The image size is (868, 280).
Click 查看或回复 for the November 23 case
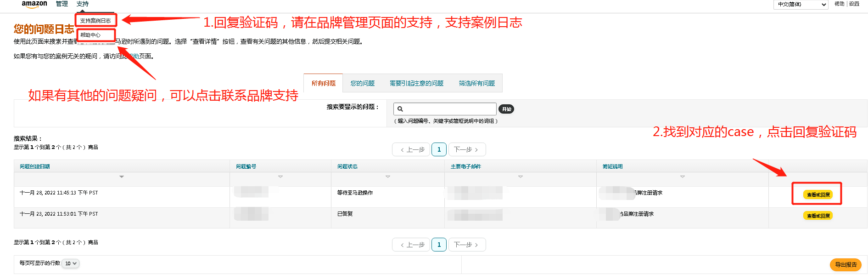[818, 216]
